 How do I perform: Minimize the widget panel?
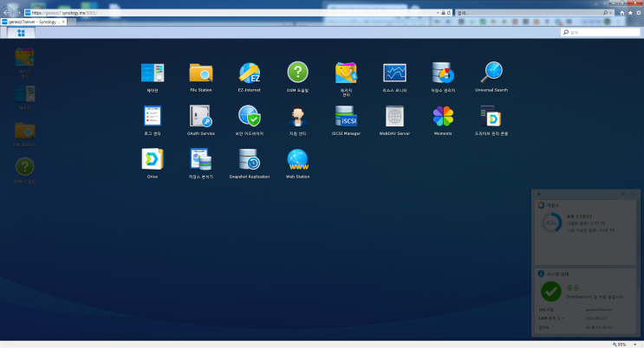613,194
